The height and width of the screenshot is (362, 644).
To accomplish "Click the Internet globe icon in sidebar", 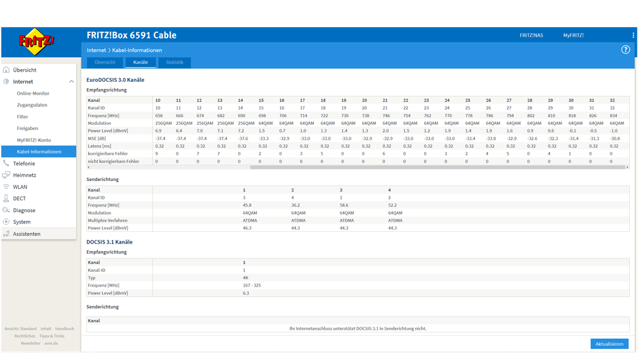I will (x=6, y=81).
